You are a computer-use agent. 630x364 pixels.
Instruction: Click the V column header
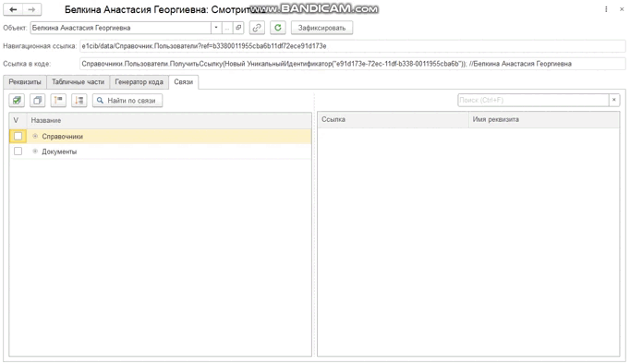(18, 120)
